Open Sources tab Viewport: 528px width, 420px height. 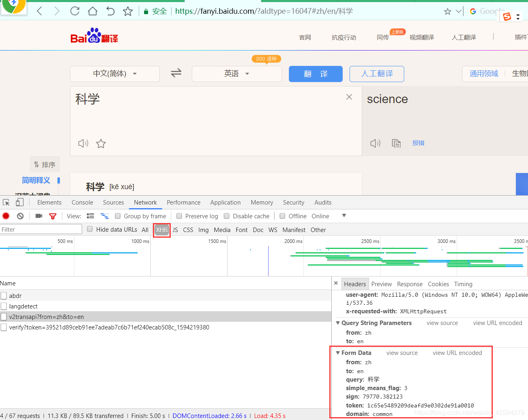click(x=113, y=203)
